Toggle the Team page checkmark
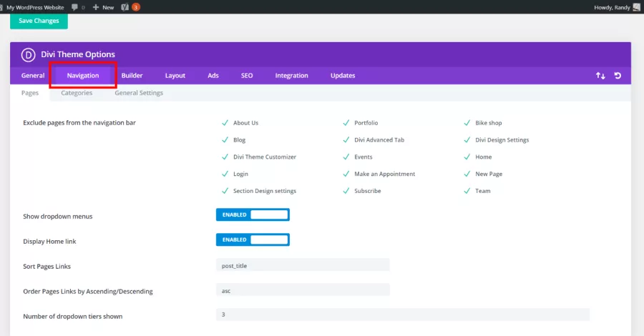This screenshot has width=644, height=336. [467, 191]
